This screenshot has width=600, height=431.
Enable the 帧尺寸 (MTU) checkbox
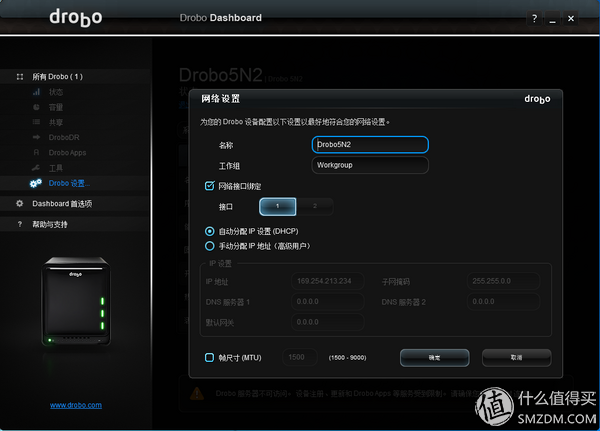[209, 358]
